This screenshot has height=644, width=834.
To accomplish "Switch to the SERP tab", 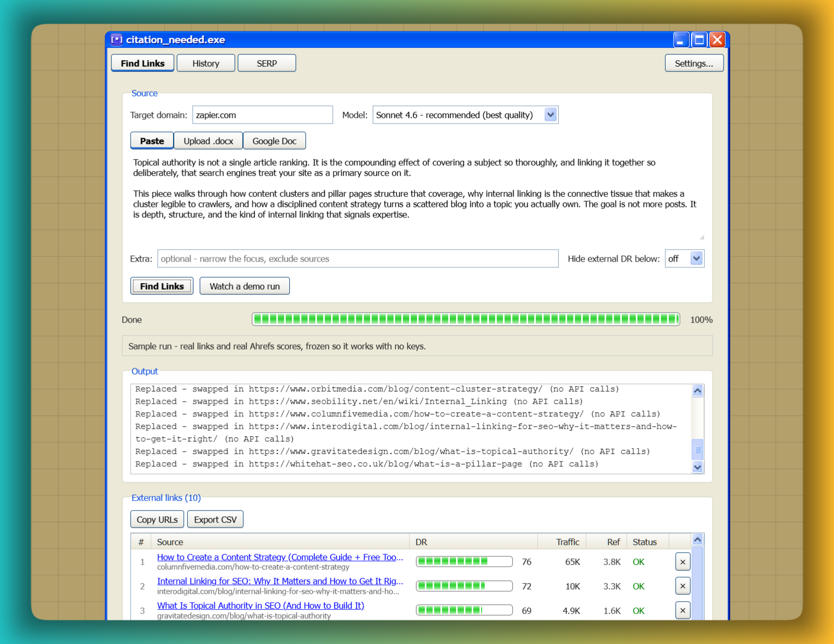I will pos(267,63).
